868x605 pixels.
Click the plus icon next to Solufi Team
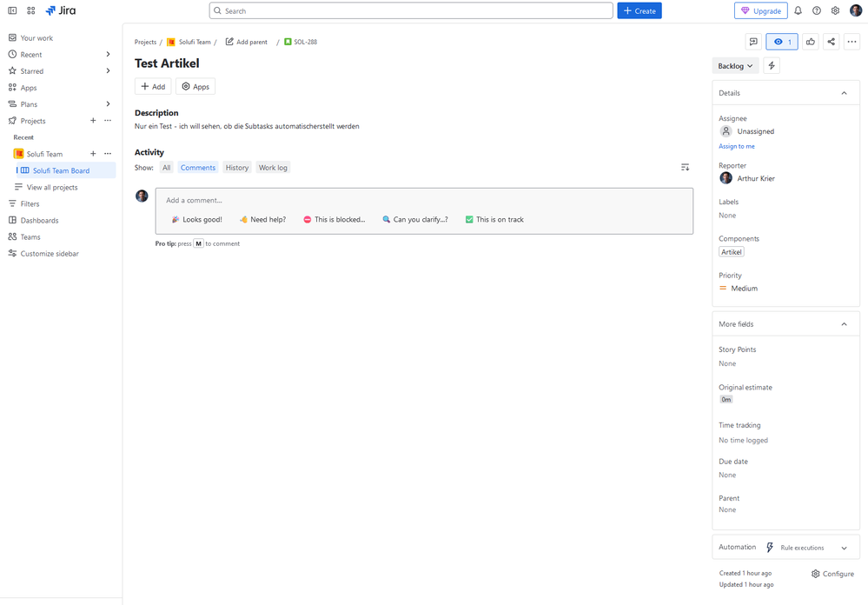pyautogui.click(x=93, y=154)
